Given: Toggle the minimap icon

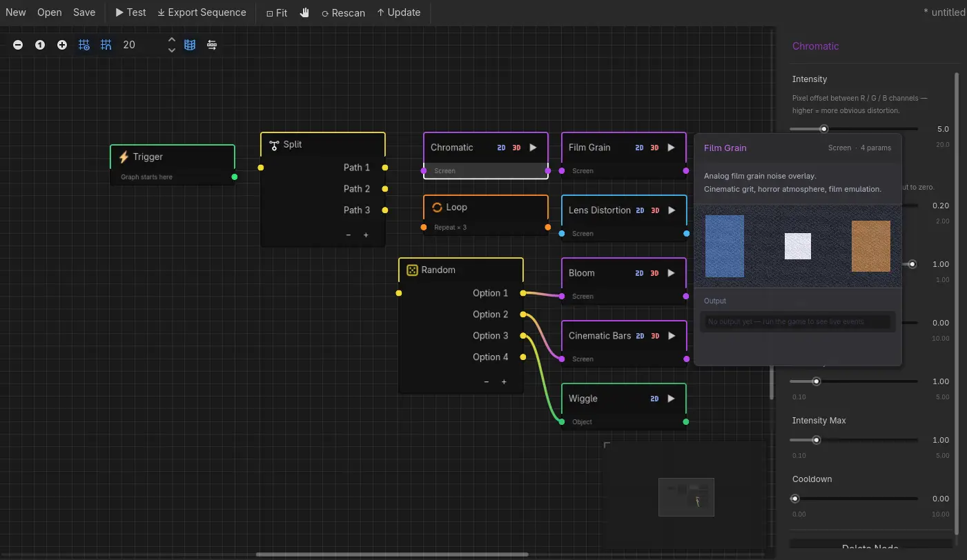Looking at the screenshot, I should pyautogui.click(x=190, y=45).
